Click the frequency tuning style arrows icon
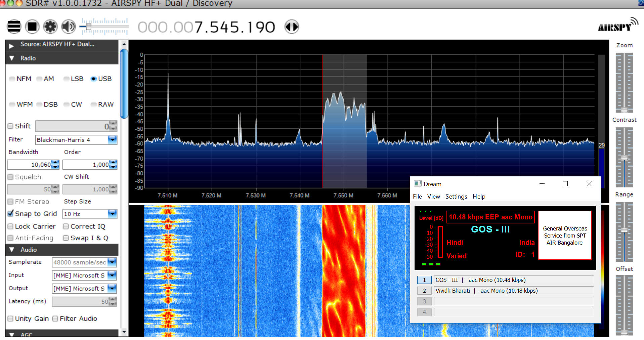 (292, 27)
